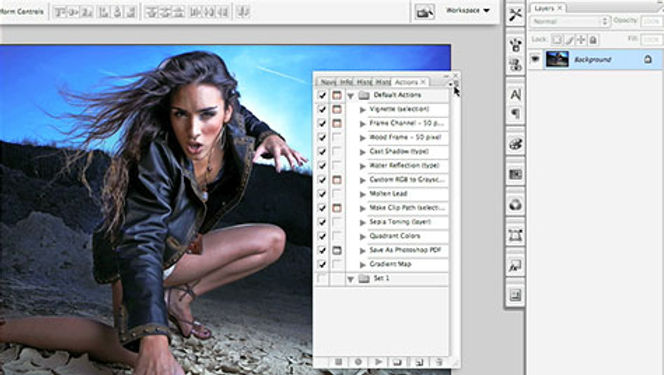Image resolution: width=664 pixels, height=375 pixels.
Task: Toggle the checkbox beside Gradient Map action
Action: tap(322, 264)
